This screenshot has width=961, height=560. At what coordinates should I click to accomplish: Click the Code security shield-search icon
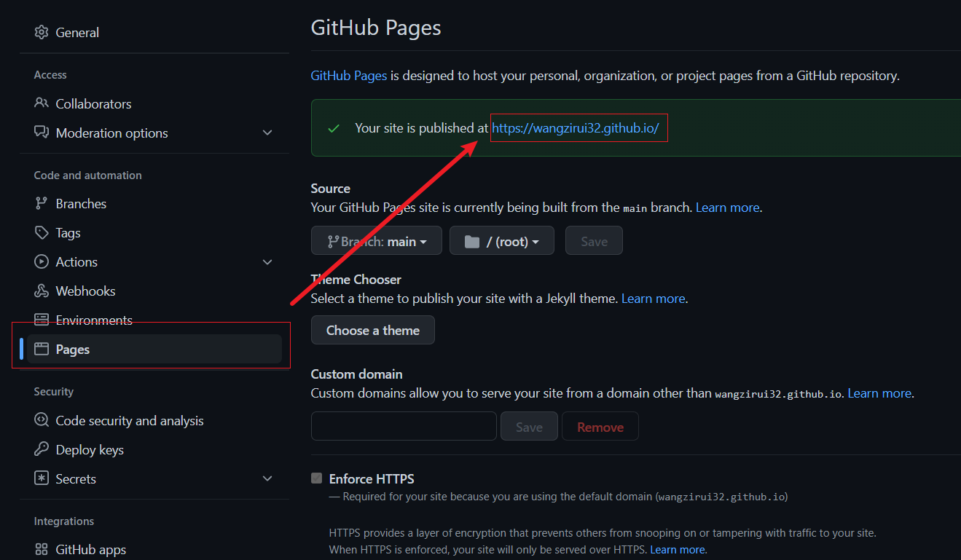[42, 420]
